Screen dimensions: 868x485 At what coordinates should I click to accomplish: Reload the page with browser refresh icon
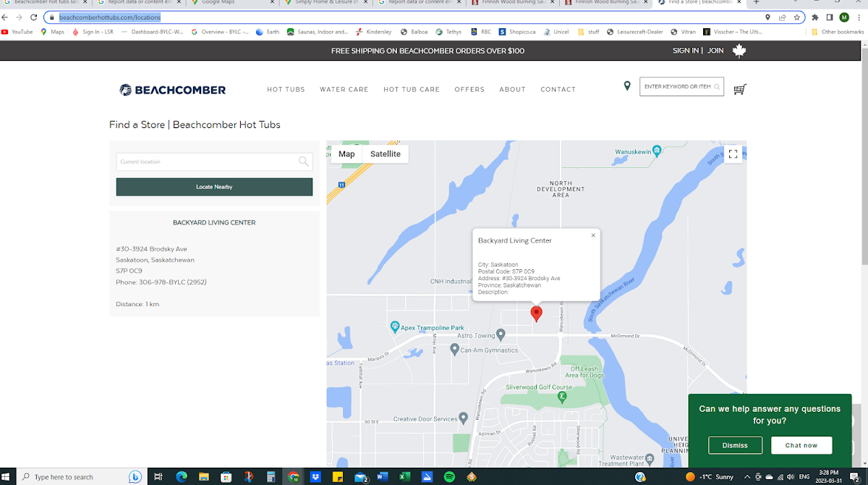(33, 17)
